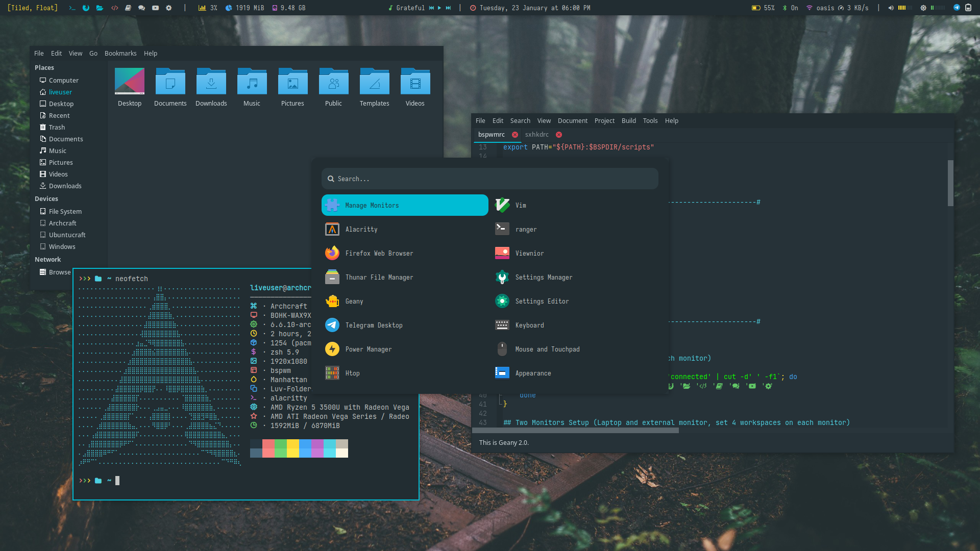Switch to the sxhkdrc tab in Geany

(x=536, y=135)
